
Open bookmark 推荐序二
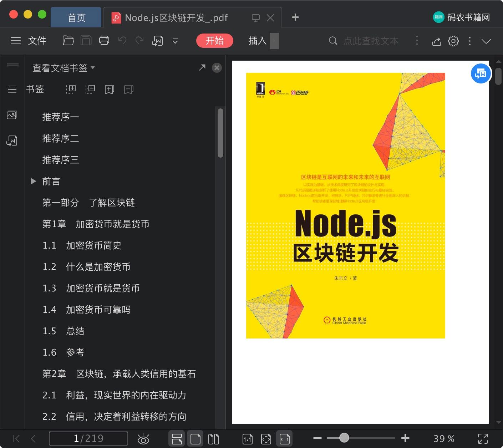tap(61, 138)
